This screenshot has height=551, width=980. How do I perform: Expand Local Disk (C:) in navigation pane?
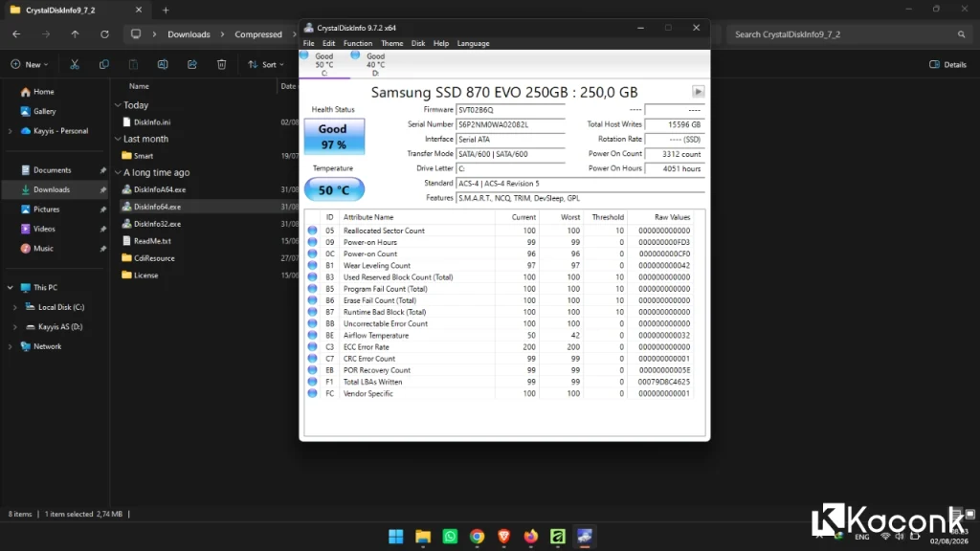coord(15,307)
